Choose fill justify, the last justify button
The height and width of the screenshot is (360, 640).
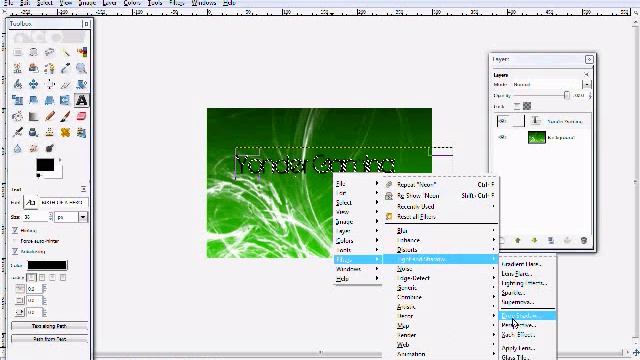click(62, 278)
